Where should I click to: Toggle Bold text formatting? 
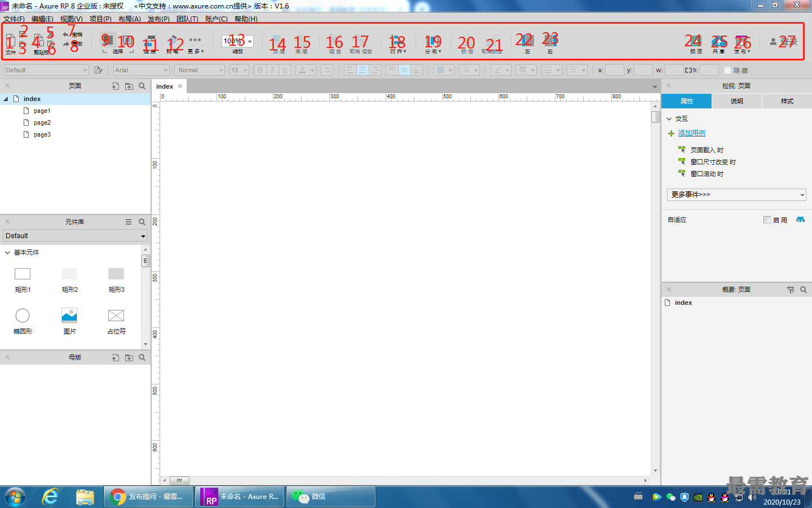click(260, 70)
